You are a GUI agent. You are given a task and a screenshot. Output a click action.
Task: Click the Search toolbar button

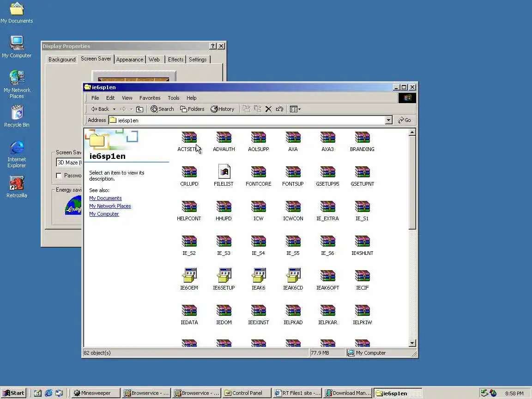[162, 109]
